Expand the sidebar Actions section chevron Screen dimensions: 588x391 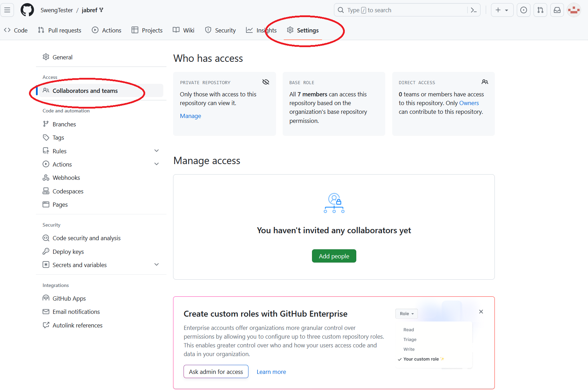coord(156,164)
